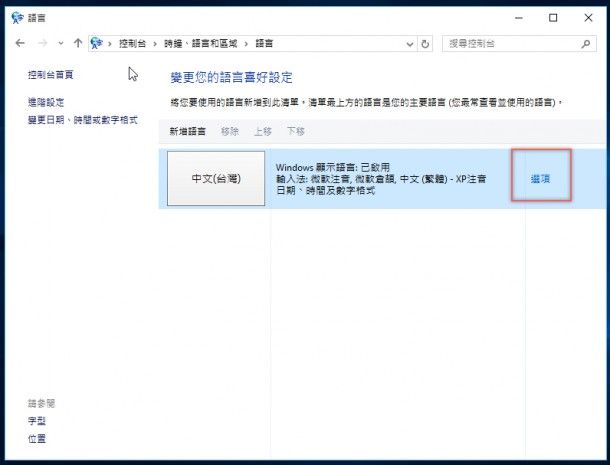Open 控制台首頁 in the sidebar

tap(51, 75)
